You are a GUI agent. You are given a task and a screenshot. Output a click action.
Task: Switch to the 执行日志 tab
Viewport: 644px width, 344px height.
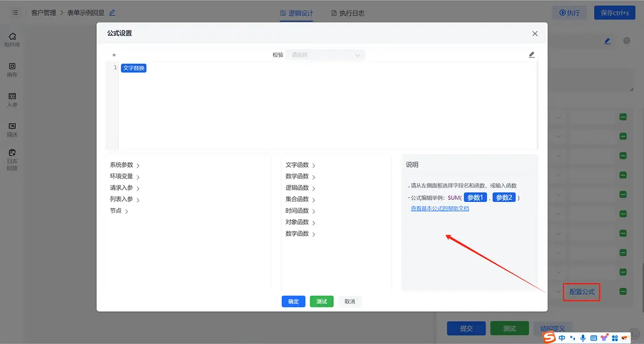(x=347, y=13)
